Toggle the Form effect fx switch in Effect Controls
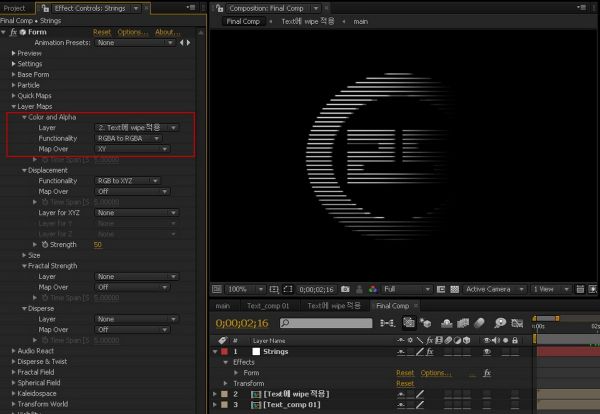The image size is (600, 414). (13, 32)
